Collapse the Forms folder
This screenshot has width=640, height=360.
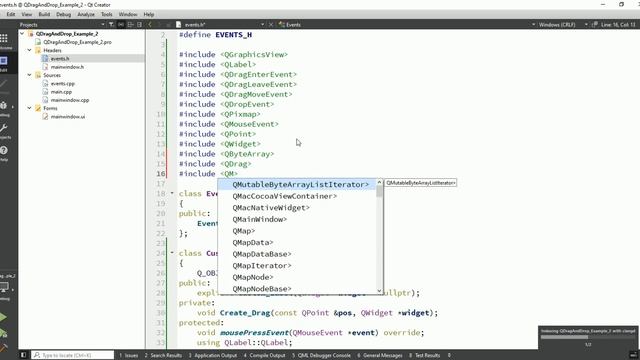[x=29, y=108]
